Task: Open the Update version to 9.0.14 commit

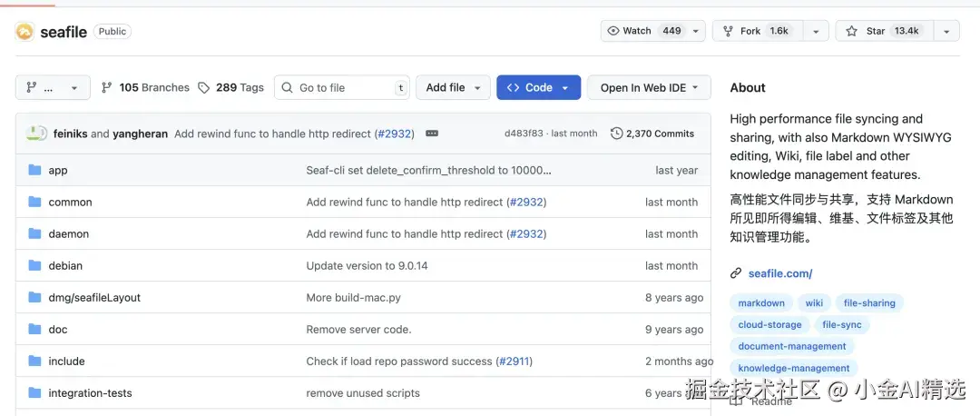Action: [367, 266]
